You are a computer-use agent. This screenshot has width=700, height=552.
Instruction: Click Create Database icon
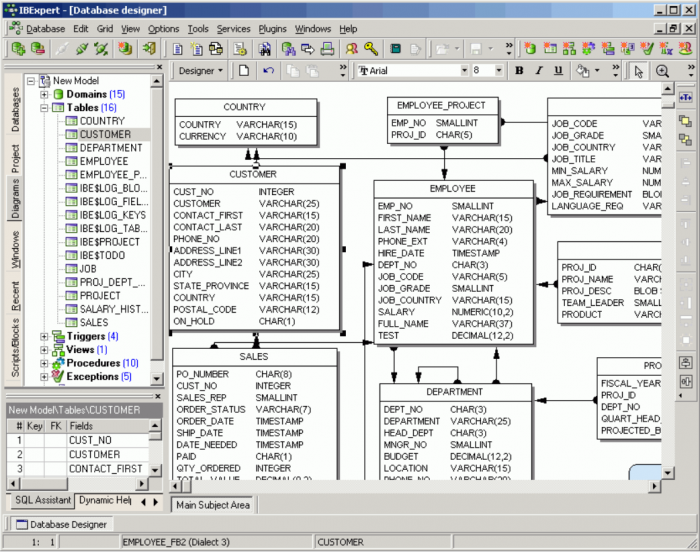[x=125, y=48]
